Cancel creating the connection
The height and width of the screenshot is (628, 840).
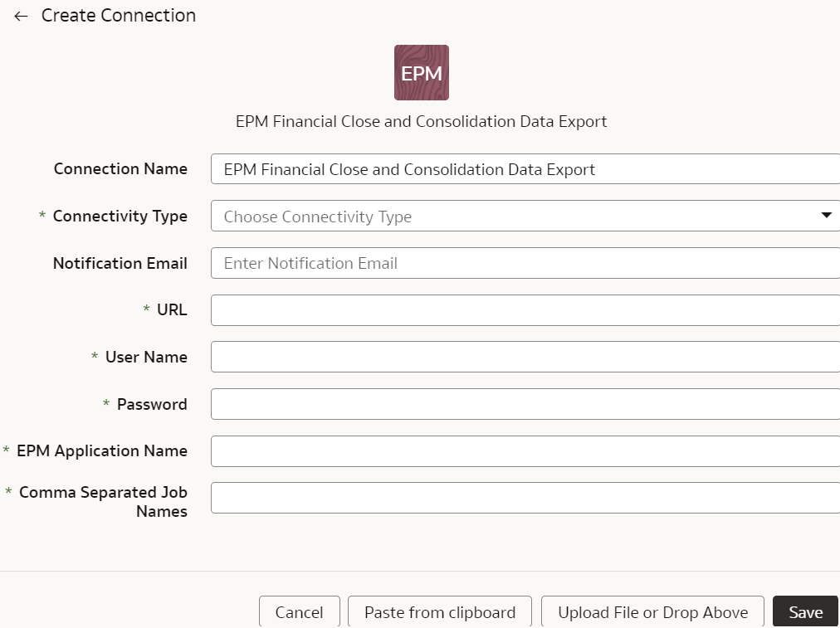point(299,611)
